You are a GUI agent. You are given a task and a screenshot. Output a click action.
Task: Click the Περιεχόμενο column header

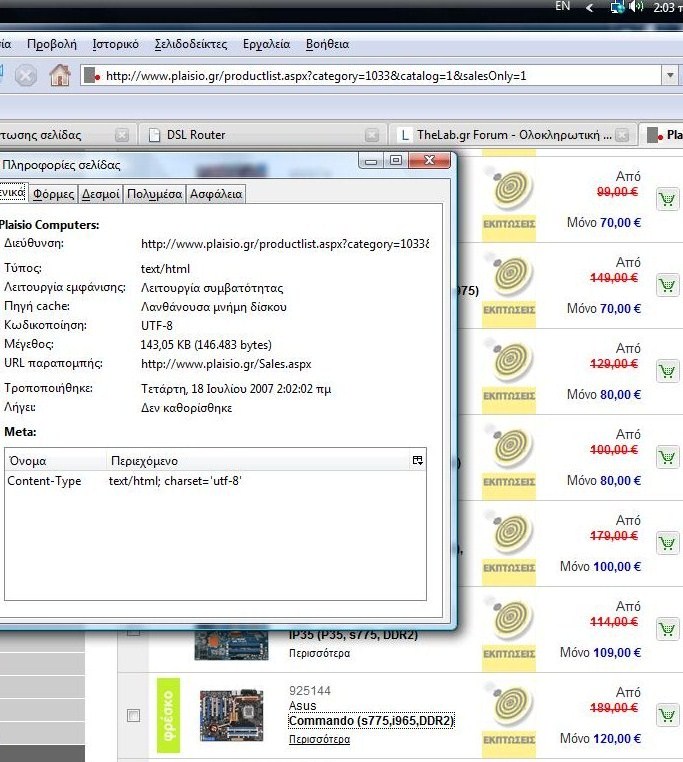click(258, 461)
